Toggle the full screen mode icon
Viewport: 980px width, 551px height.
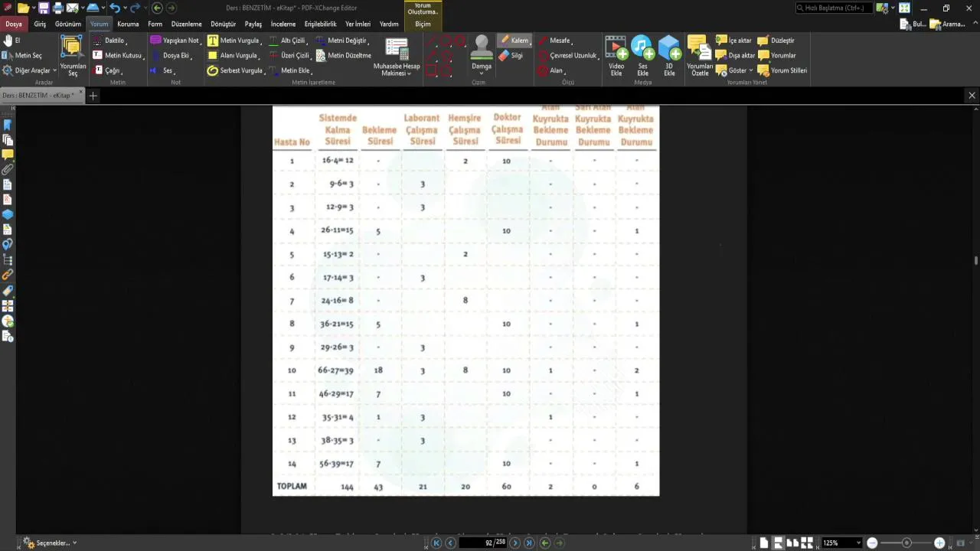tap(904, 8)
